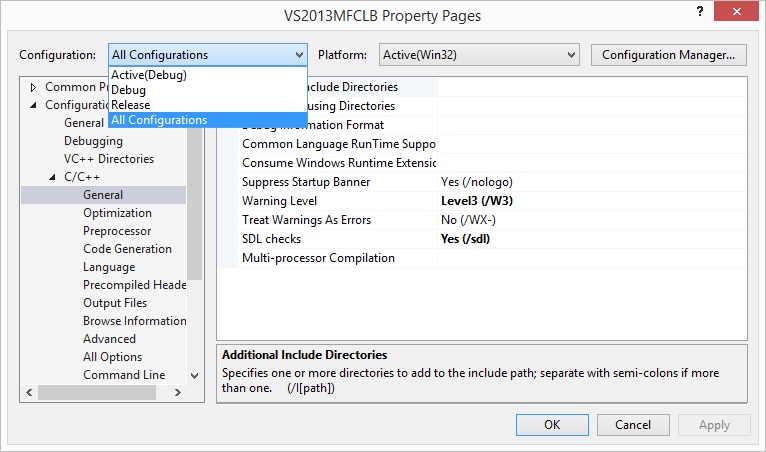
Task: Expand the Common Properties tree node
Action: (x=33, y=87)
